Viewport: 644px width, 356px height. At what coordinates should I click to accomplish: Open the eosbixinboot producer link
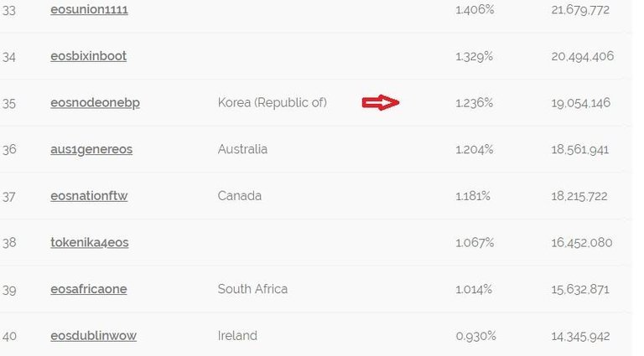(88, 56)
